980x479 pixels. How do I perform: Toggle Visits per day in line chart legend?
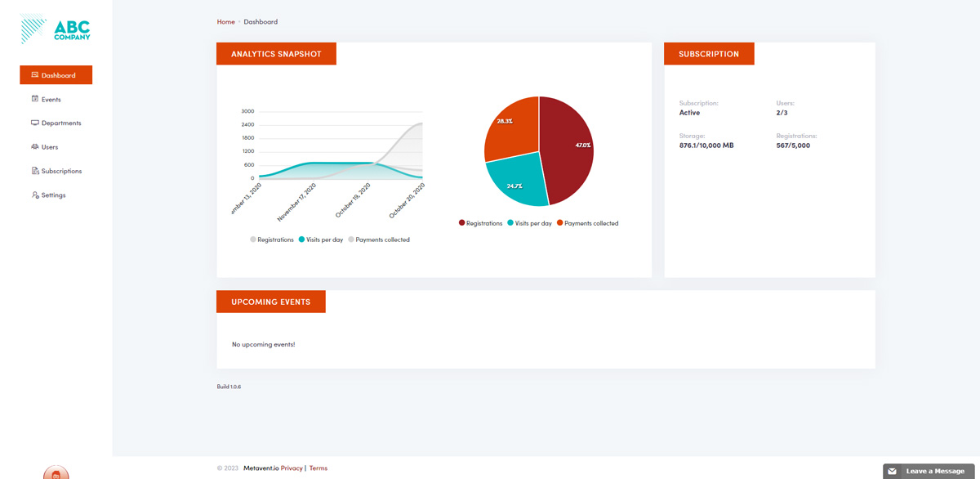(320, 239)
